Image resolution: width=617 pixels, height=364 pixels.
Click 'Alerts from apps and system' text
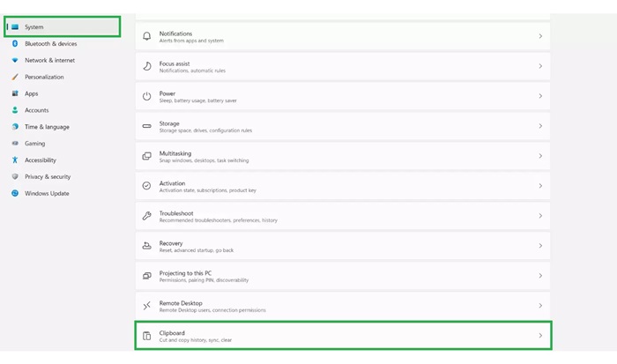pyautogui.click(x=191, y=41)
